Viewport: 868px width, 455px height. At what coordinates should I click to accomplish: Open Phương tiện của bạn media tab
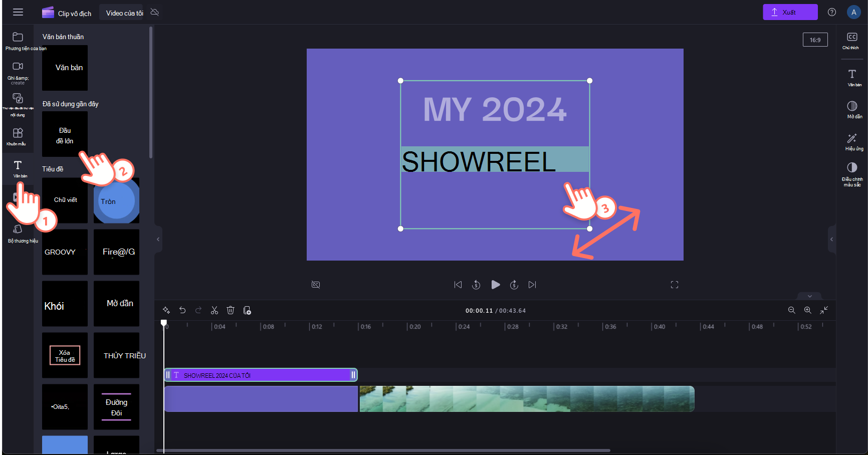point(18,41)
